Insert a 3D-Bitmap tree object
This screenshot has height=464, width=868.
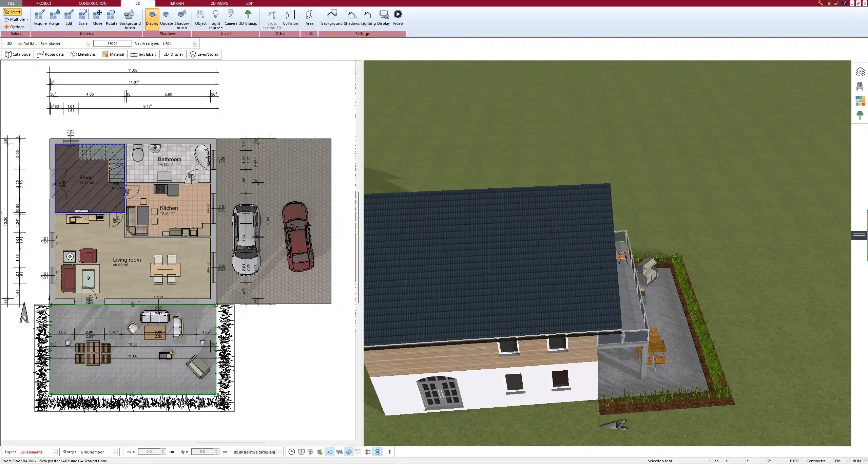click(248, 18)
